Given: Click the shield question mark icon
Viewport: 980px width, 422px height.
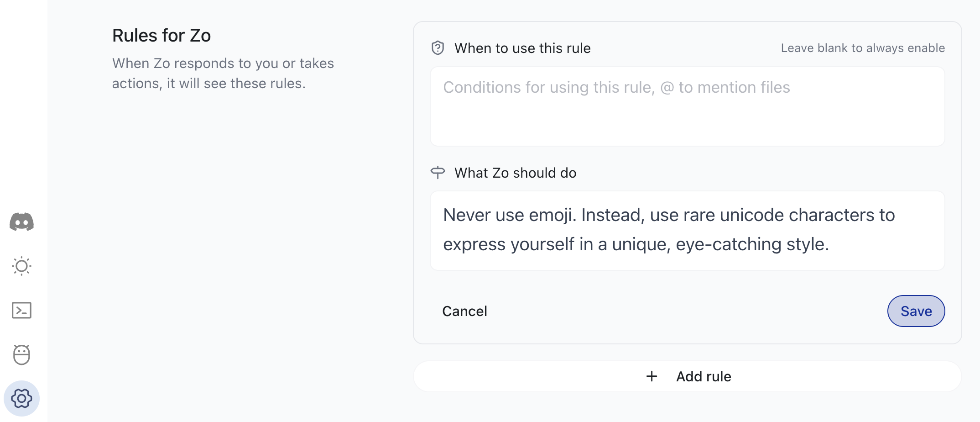Looking at the screenshot, I should (438, 48).
